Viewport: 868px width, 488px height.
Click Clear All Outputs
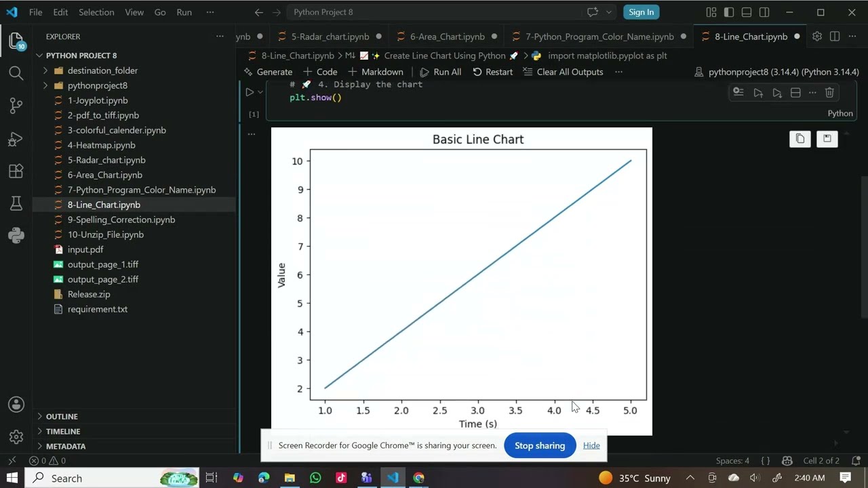pos(562,72)
